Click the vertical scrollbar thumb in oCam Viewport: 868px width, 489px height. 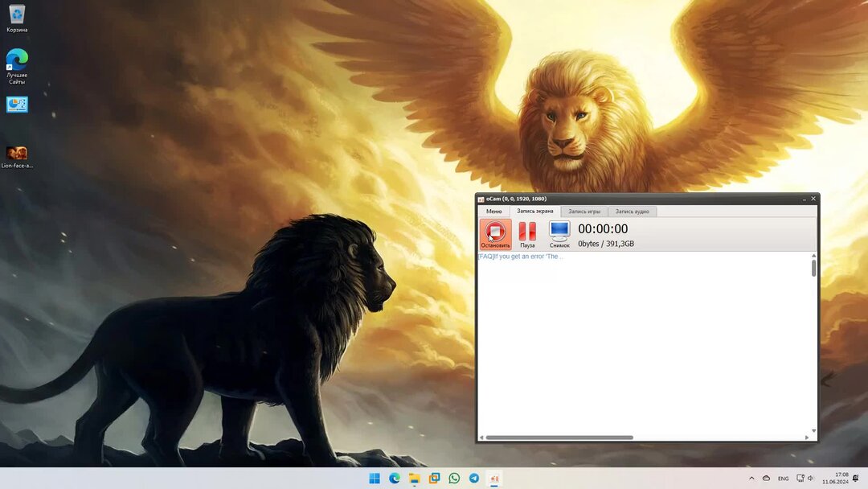tap(813, 269)
